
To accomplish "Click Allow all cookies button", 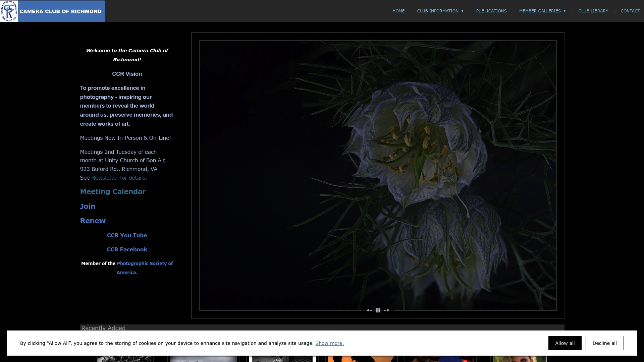I will click(x=565, y=343).
